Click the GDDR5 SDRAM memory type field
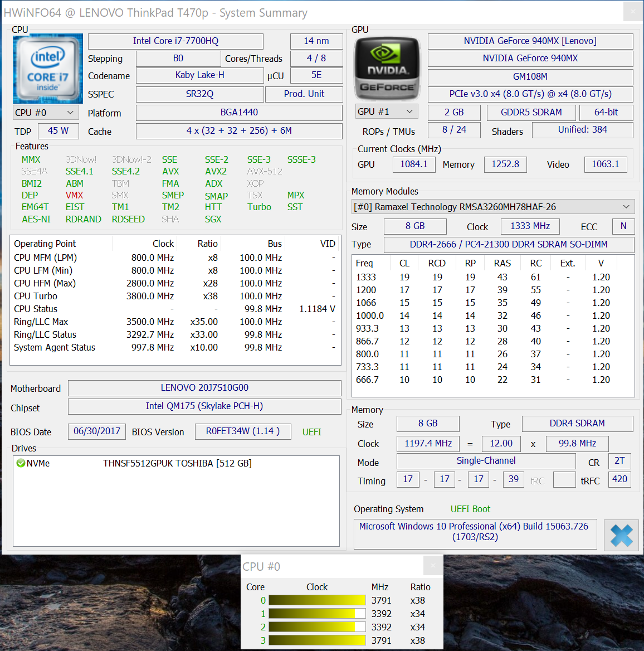Viewport: 644px width, 651px height. [531, 113]
